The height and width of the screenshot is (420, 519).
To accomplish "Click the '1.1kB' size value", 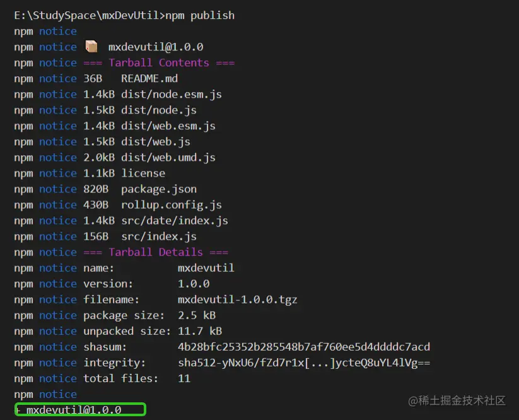I will pos(99,173).
